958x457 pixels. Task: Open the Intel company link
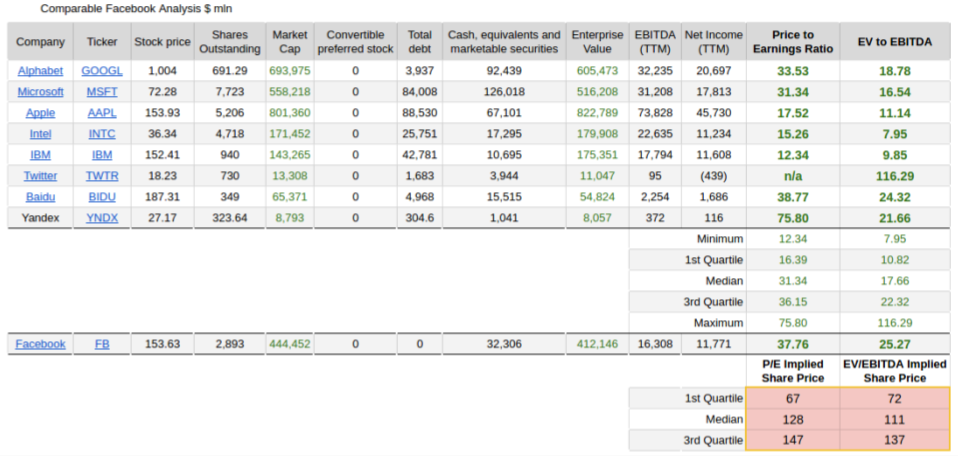[40, 134]
